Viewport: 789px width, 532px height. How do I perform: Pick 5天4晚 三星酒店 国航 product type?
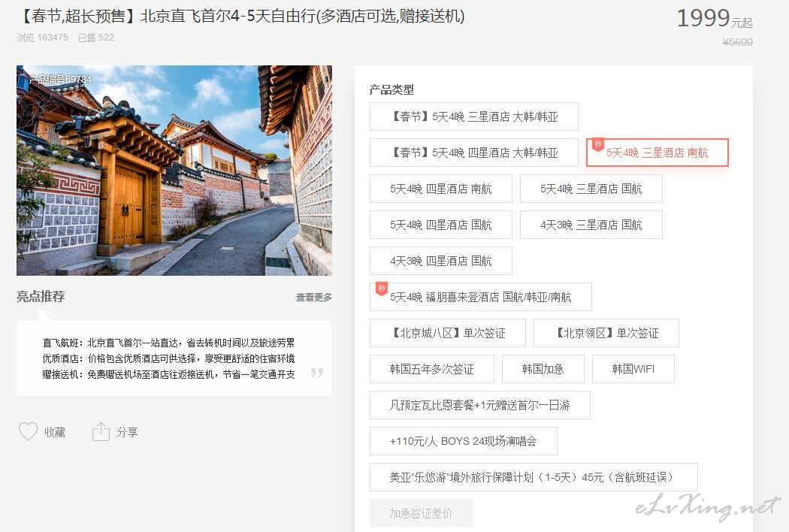(x=591, y=189)
